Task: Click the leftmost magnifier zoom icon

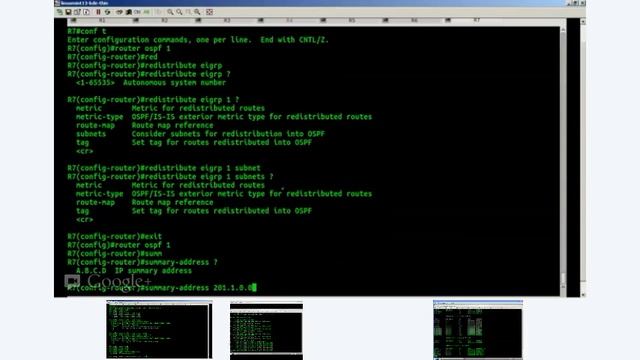Action: click(170, 12)
